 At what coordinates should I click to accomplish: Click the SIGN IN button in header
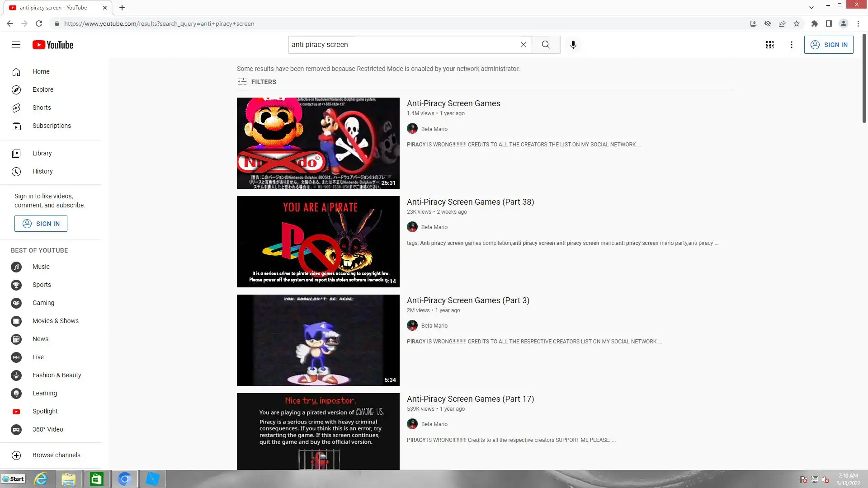828,45
